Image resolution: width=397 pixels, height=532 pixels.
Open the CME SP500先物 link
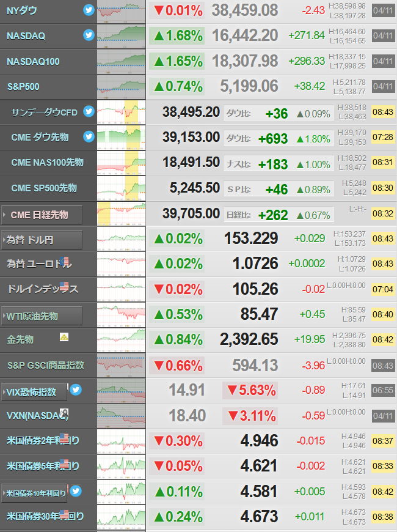click(44, 188)
